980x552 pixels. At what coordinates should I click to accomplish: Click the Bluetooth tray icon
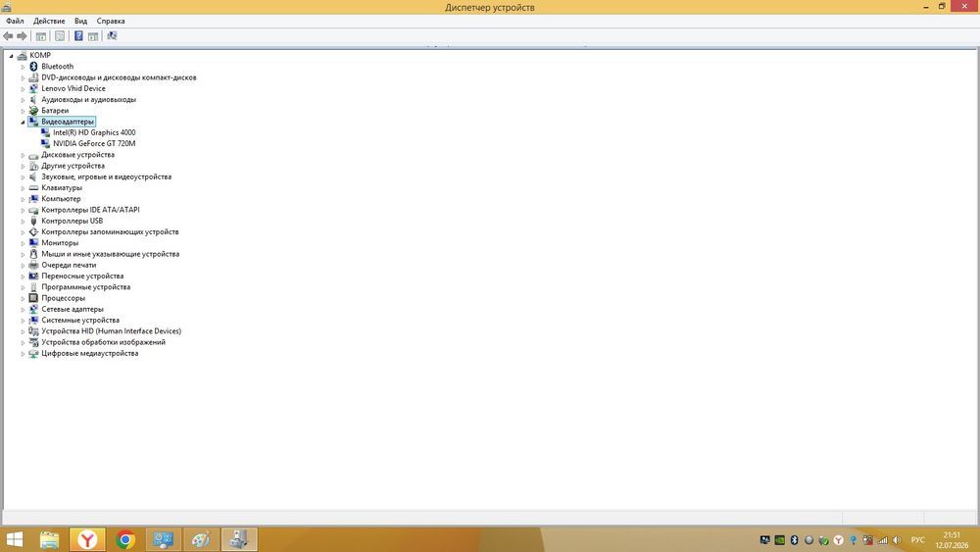pos(795,540)
